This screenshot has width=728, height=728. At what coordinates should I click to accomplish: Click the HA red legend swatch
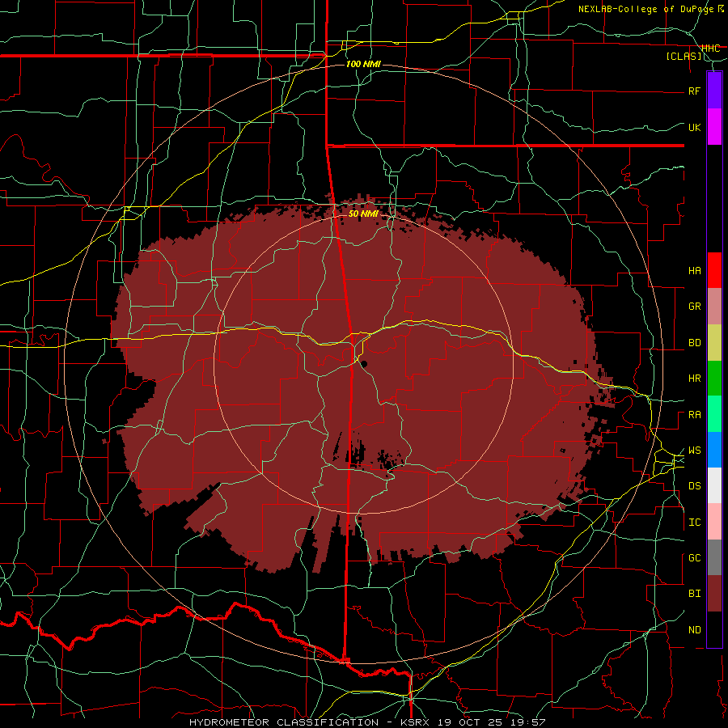click(x=714, y=270)
